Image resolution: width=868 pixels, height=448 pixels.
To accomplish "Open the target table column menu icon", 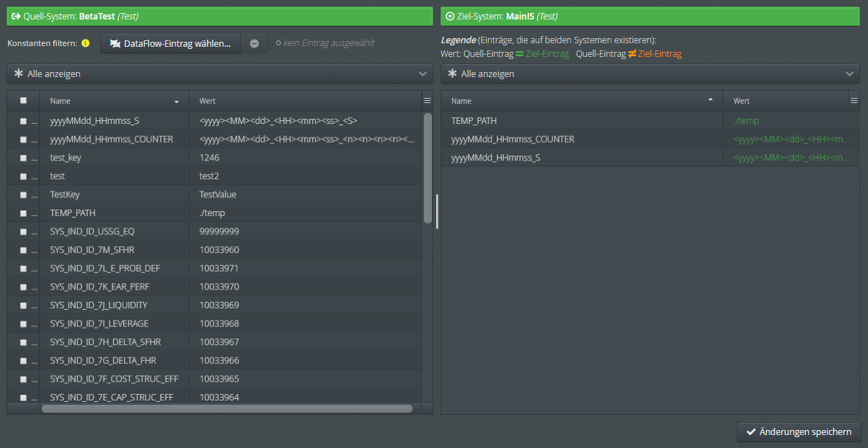I will point(854,101).
